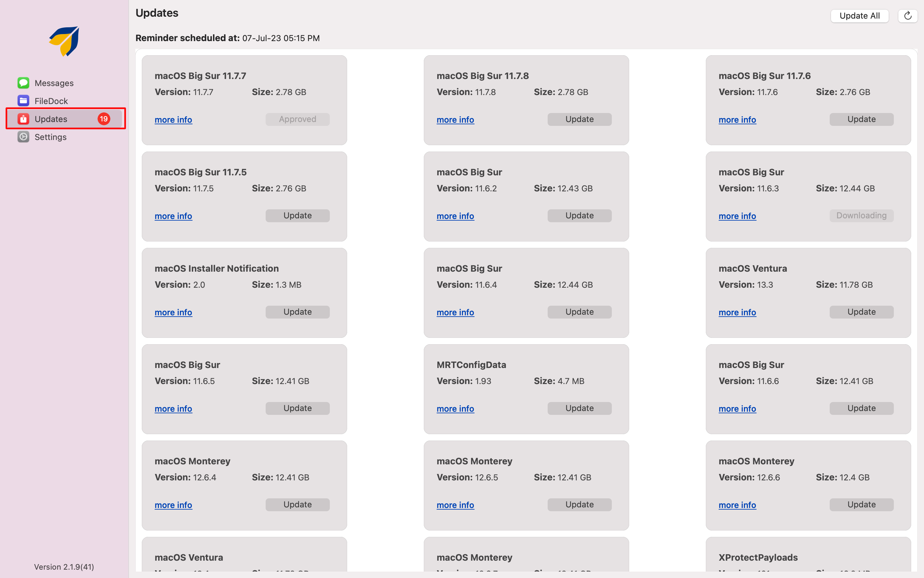924x578 pixels.
Task: Click the Updates page heading
Action: (x=157, y=13)
